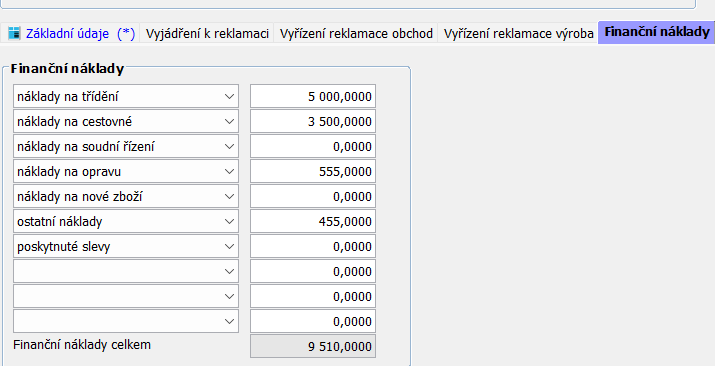
Task: Expand the poskytnuté slevy dropdown
Action: [x=229, y=247]
